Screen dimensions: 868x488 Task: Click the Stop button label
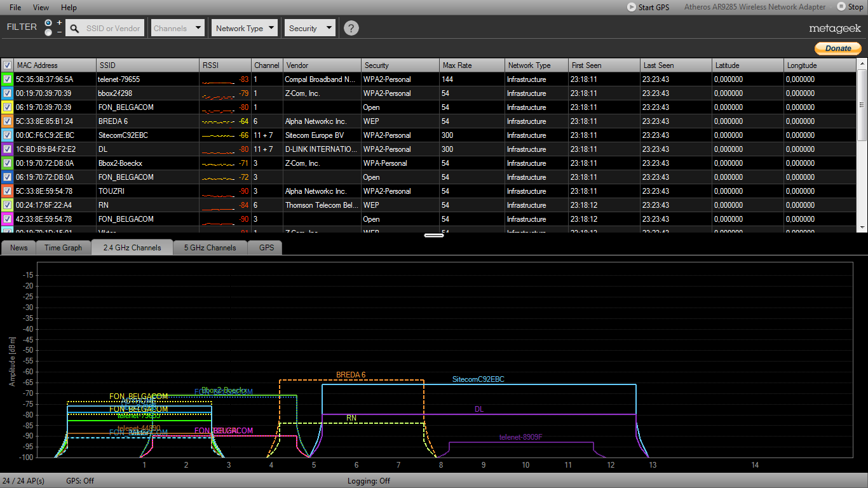(856, 7)
